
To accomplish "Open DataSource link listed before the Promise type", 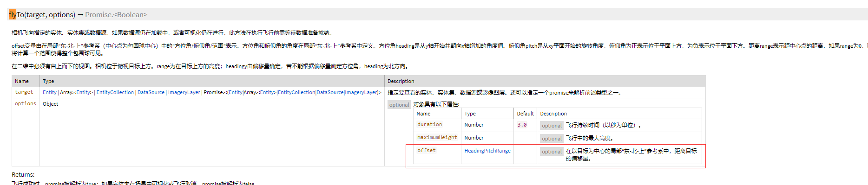I will (151, 92).
